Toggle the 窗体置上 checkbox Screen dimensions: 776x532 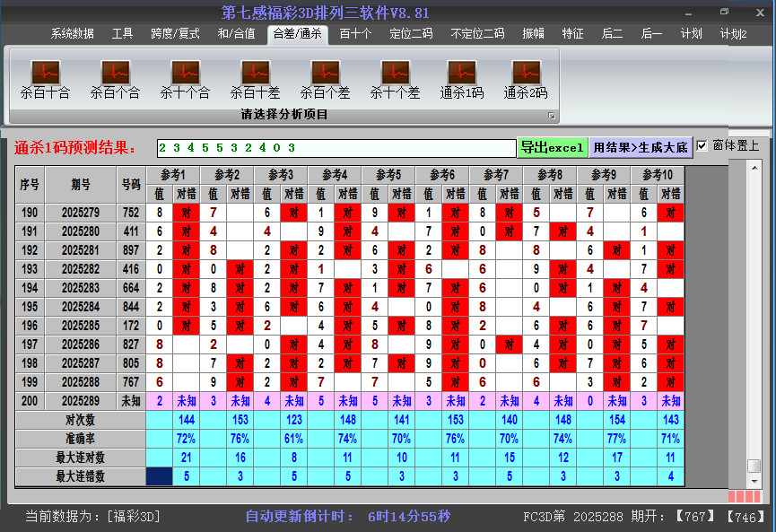[702, 146]
